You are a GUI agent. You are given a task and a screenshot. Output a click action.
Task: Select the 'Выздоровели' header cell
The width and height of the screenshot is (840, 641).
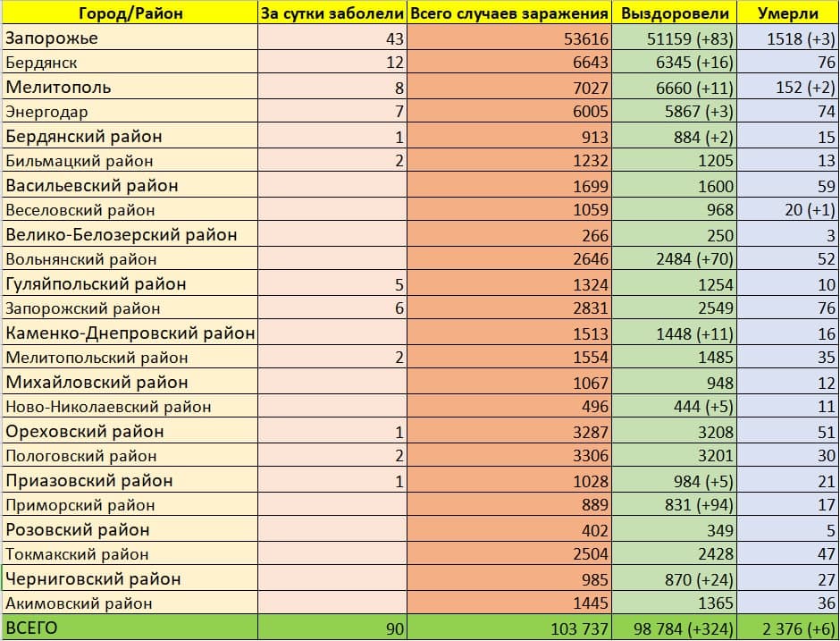(x=675, y=13)
